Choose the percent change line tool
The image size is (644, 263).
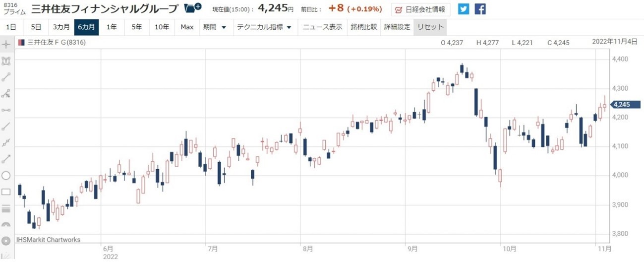(6, 93)
